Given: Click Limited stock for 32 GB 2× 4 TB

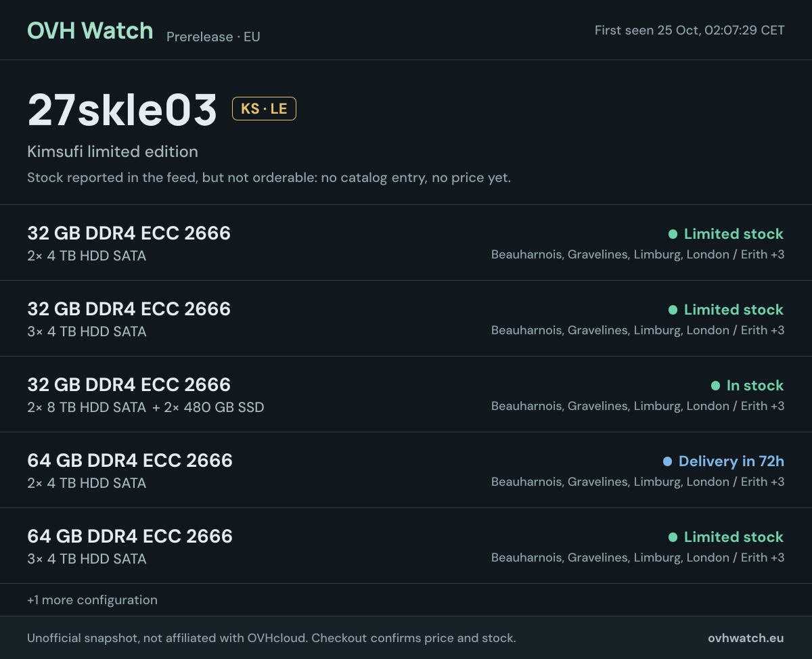Looking at the screenshot, I should (x=734, y=234).
